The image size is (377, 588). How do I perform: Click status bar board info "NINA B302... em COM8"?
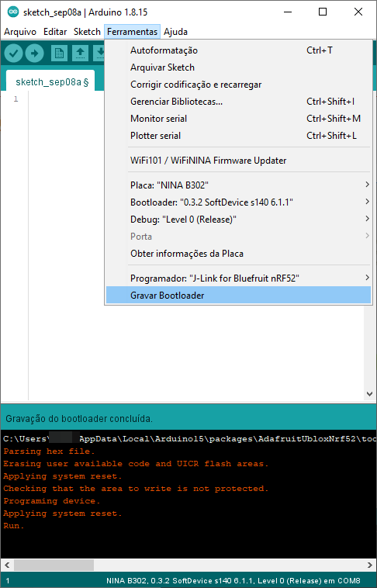[x=233, y=580]
